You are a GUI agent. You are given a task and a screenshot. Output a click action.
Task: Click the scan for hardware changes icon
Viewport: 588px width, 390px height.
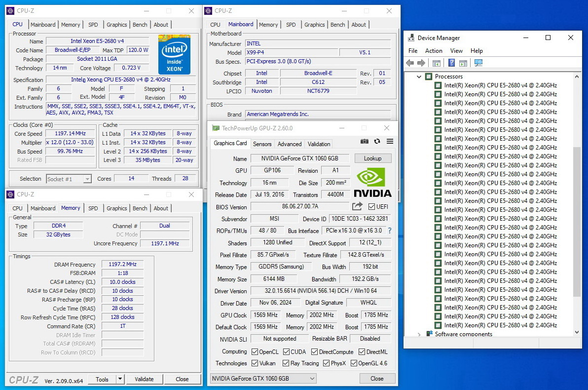tap(478, 63)
